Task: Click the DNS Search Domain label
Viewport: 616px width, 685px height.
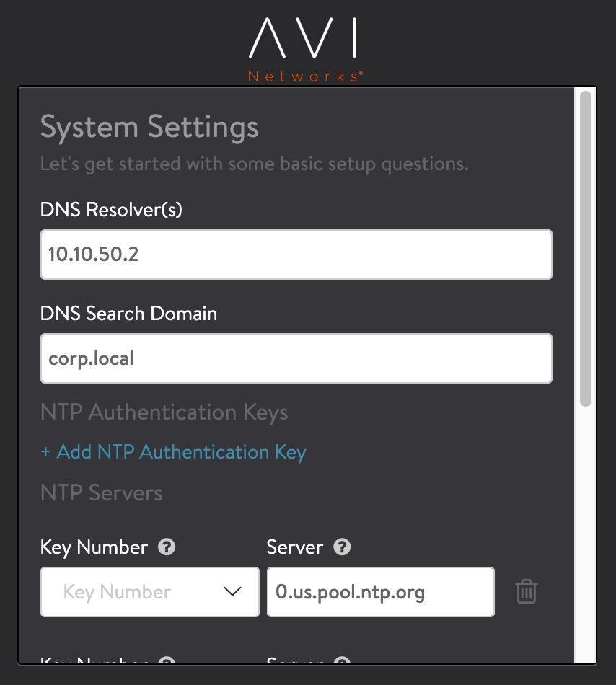Action: point(129,314)
